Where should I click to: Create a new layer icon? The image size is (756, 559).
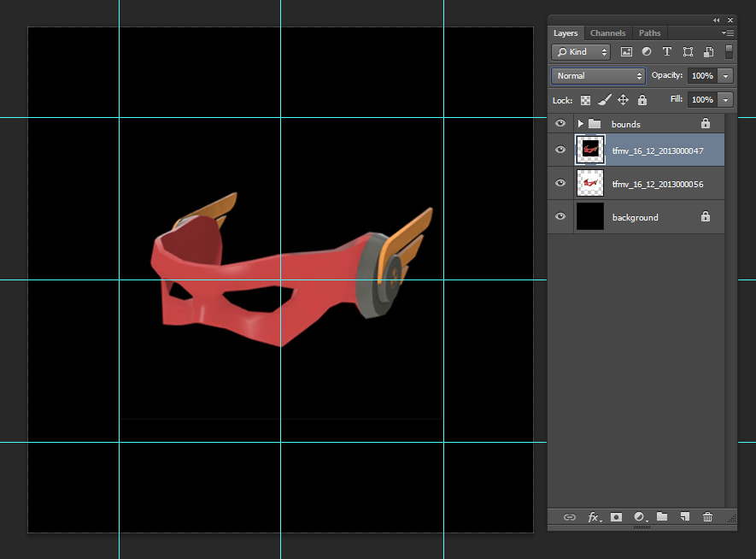coord(684,516)
